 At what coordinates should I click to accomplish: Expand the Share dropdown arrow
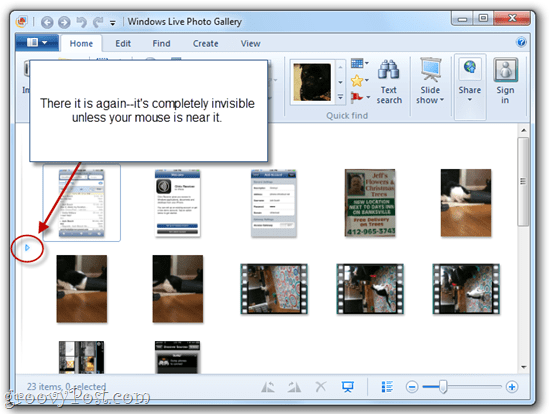[x=470, y=100]
